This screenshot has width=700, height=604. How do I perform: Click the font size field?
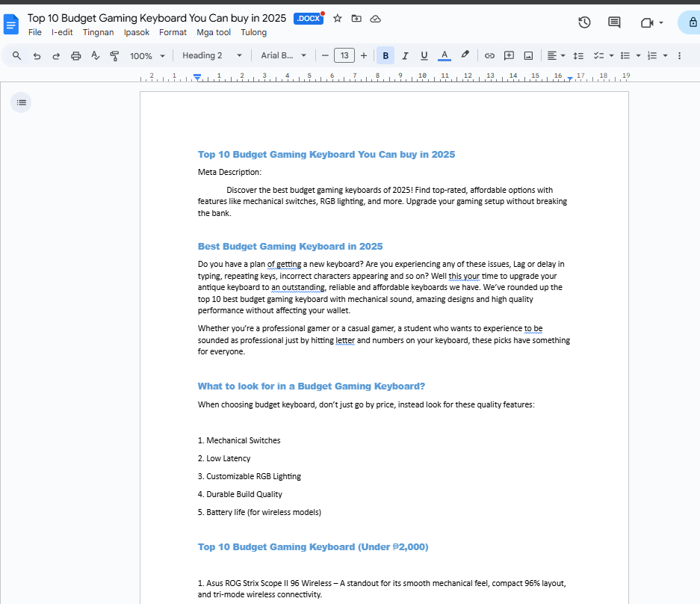point(344,55)
